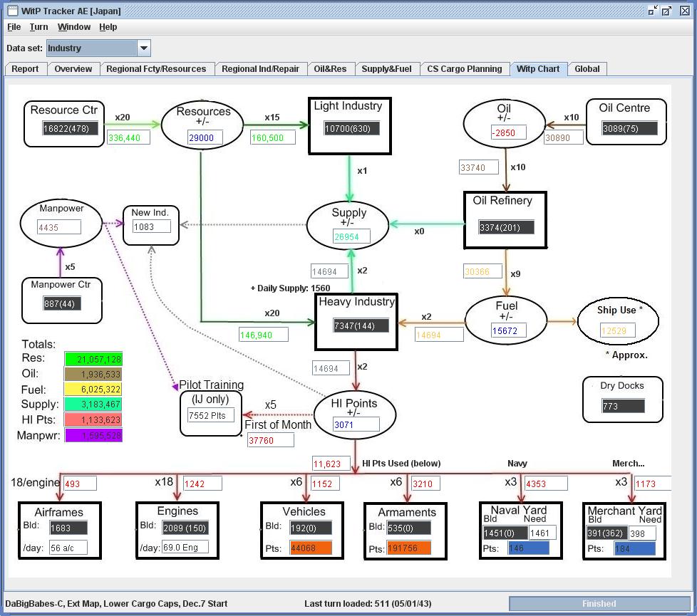697x616 pixels.
Task: Switch to the Global tab
Action: (x=587, y=69)
